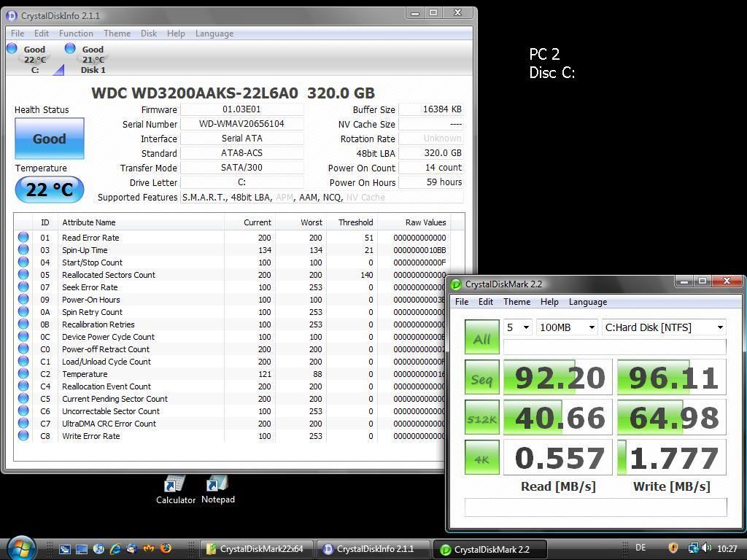This screenshot has height=560, width=747.
Task: Click the Reallocated Sectors Count status circle
Action: (23, 274)
